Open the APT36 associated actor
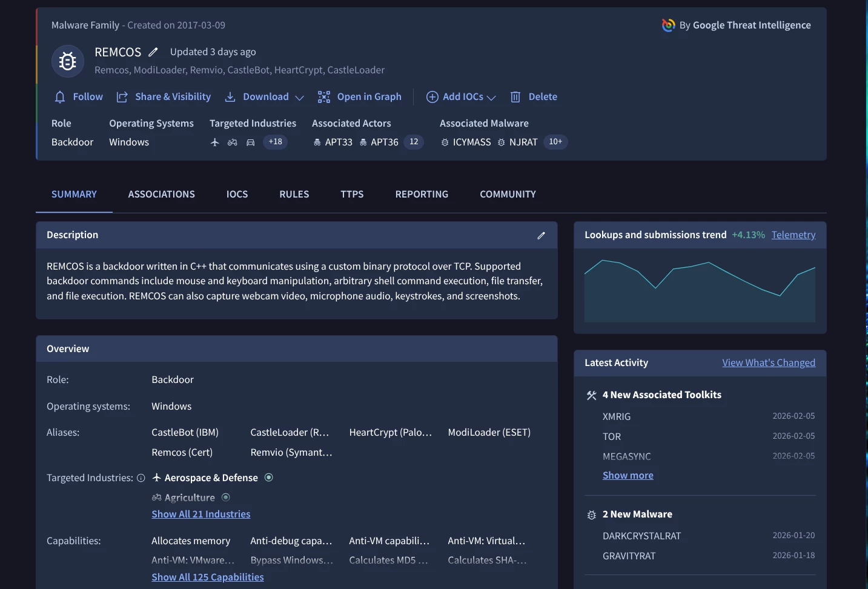868x589 pixels. (379, 142)
